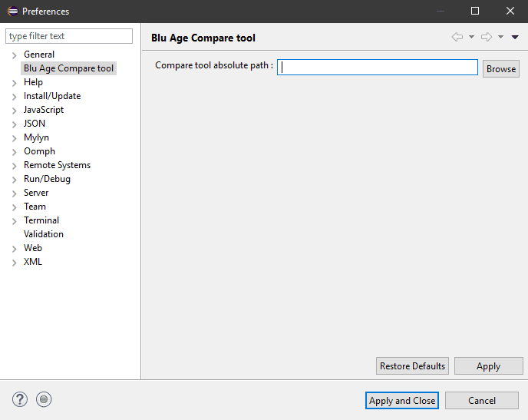Open the forward history dropdown arrow

pos(500,37)
